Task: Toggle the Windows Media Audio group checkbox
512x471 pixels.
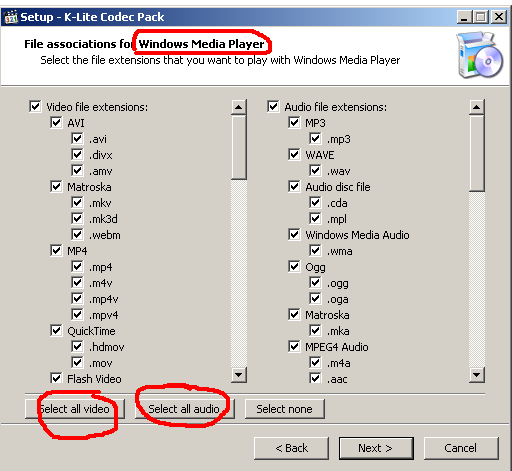Action: coord(294,235)
